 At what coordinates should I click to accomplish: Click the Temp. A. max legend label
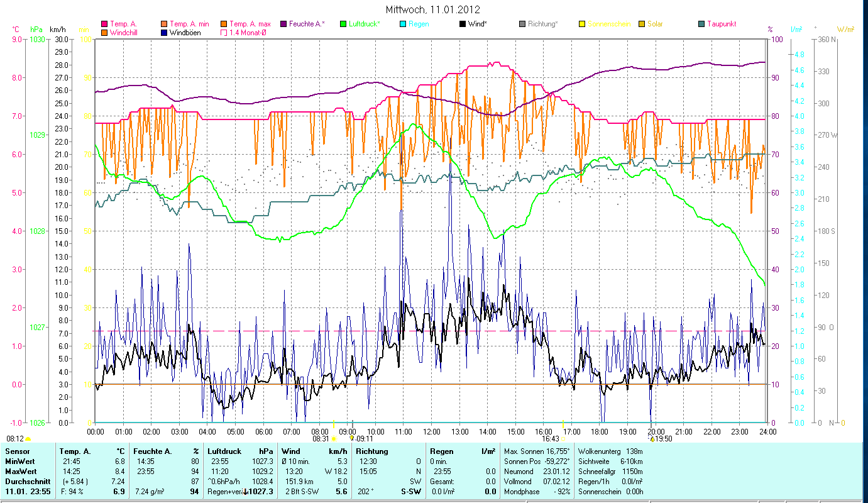[250, 24]
